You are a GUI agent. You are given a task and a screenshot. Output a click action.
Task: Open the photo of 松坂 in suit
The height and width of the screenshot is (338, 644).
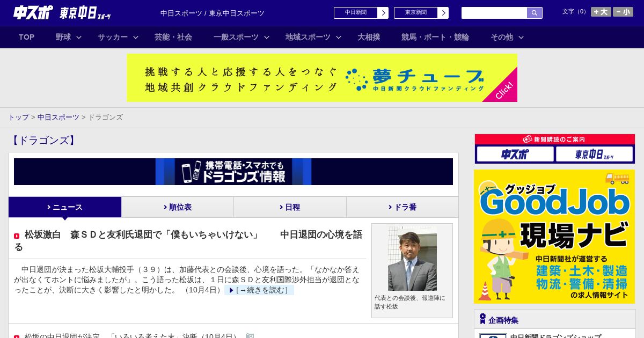(412, 259)
